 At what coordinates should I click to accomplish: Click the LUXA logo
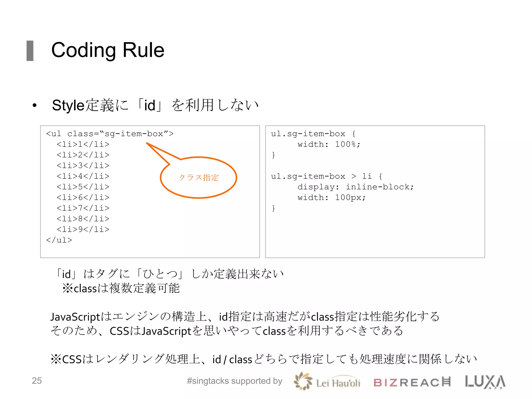tap(485, 382)
